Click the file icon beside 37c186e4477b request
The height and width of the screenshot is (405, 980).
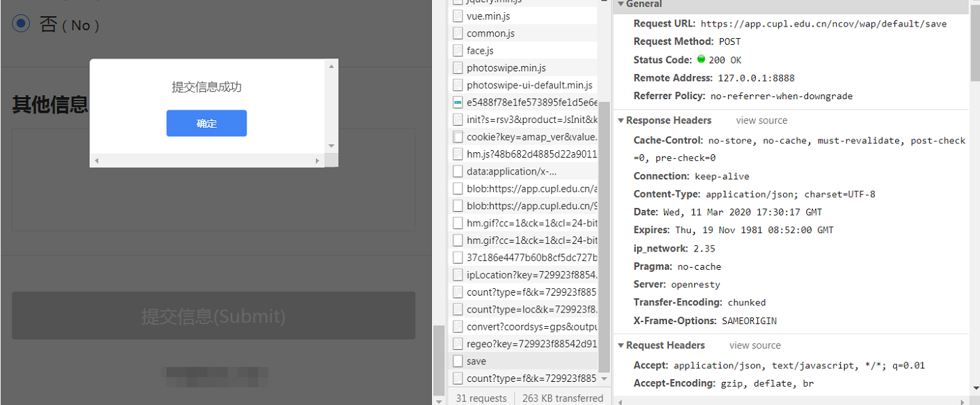pos(458,258)
